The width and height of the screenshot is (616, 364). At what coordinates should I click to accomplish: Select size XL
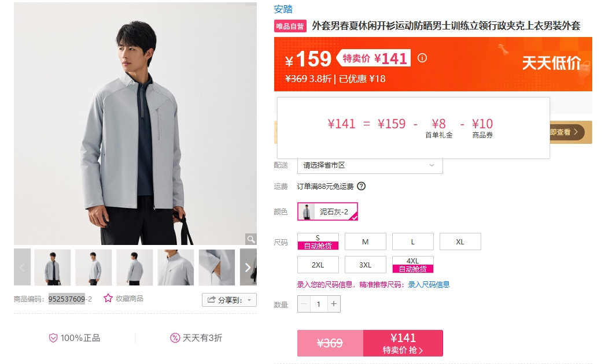click(460, 242)
